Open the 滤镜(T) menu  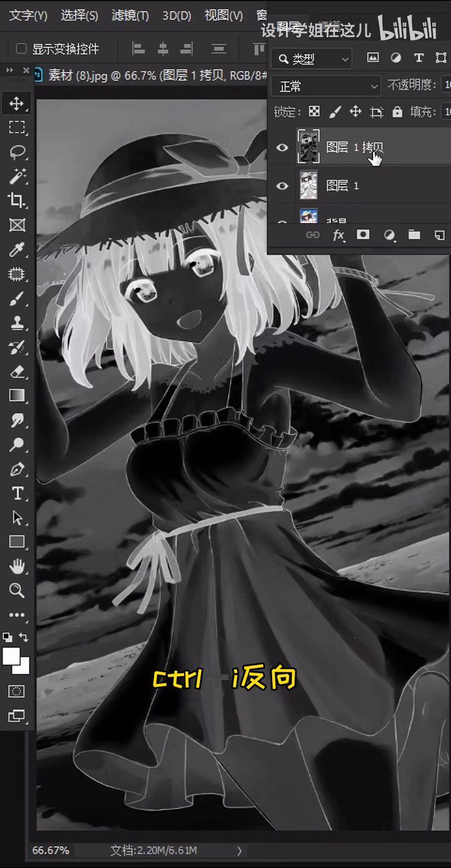[x=130, y=16]
